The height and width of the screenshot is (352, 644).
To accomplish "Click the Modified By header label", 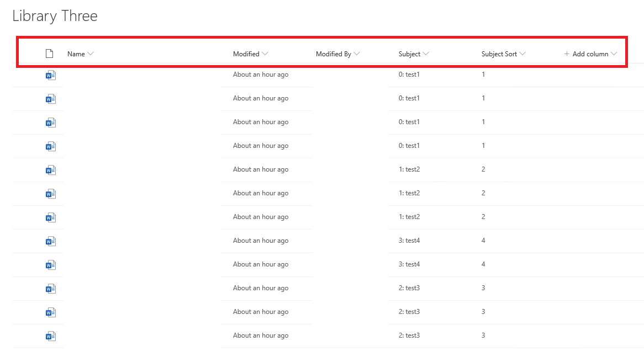I will coord(334,54).
